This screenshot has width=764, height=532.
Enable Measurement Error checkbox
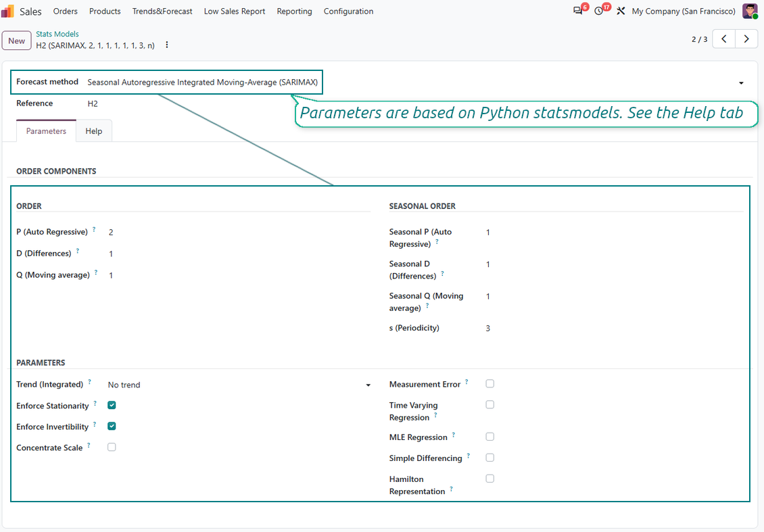click(490, 383)
